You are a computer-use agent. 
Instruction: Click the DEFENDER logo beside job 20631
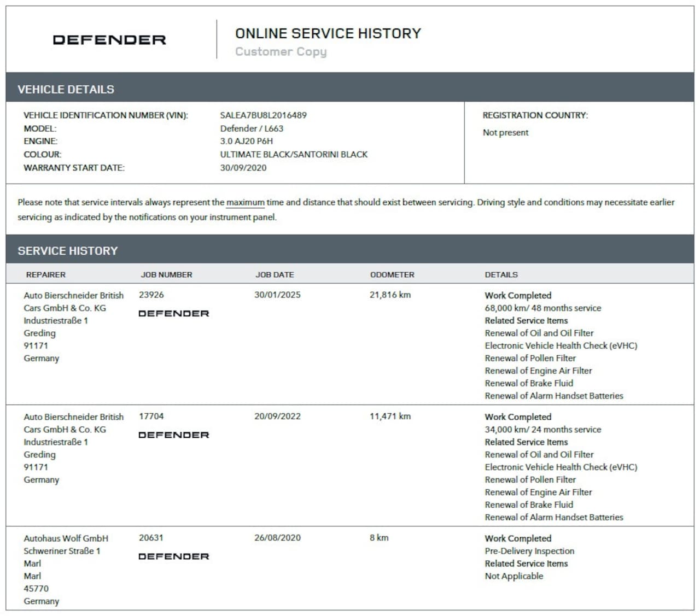[173, 556]
